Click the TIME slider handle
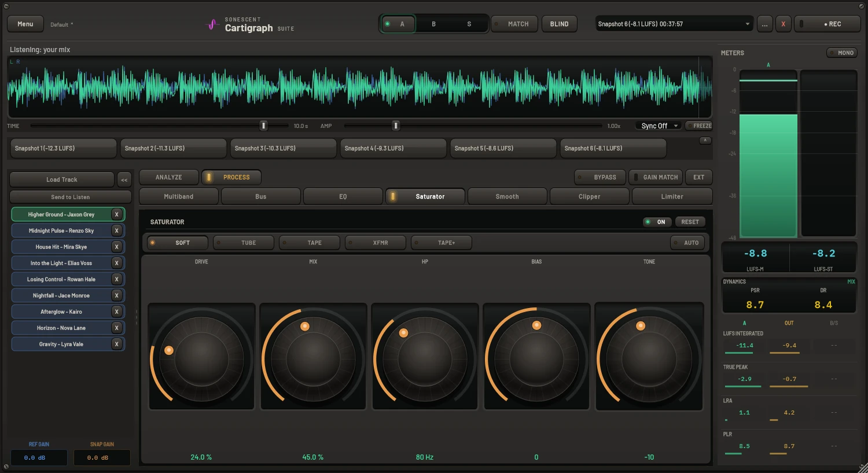This screenshot has width=868, height=473. [x=263, y=126]
